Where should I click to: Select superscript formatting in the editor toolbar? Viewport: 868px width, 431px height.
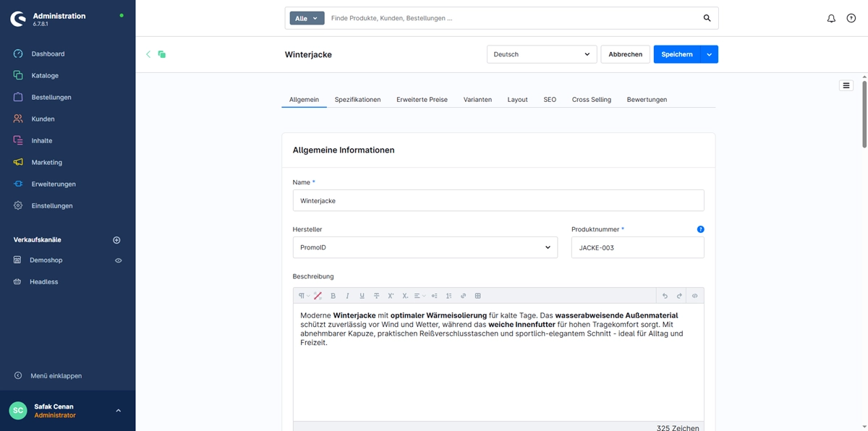(391, 295)
